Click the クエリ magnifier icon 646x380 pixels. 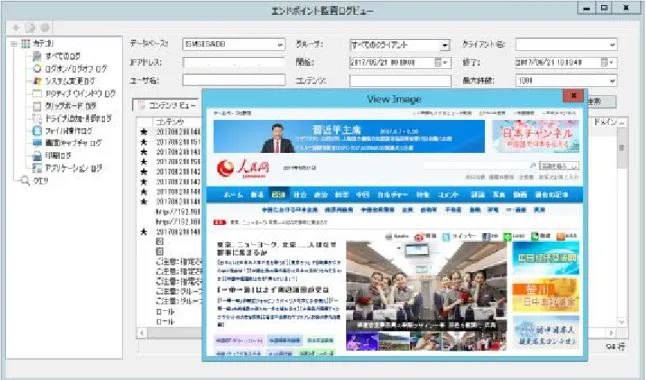click(x=25, y=181)
